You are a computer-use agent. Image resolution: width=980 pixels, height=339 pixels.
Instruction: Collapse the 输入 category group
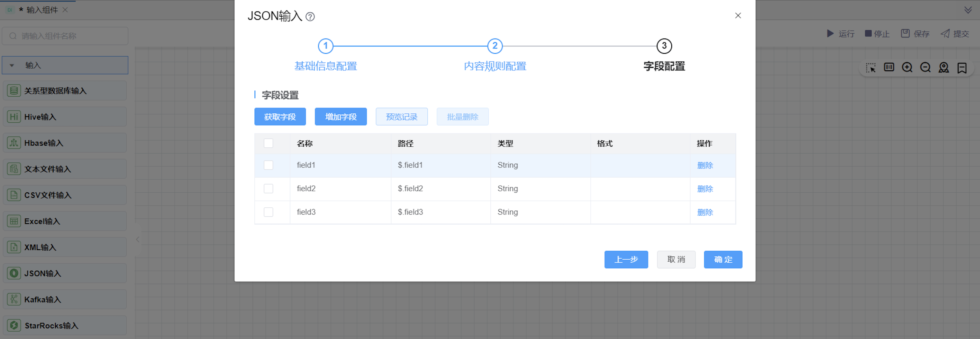click(x=12, y=66)
